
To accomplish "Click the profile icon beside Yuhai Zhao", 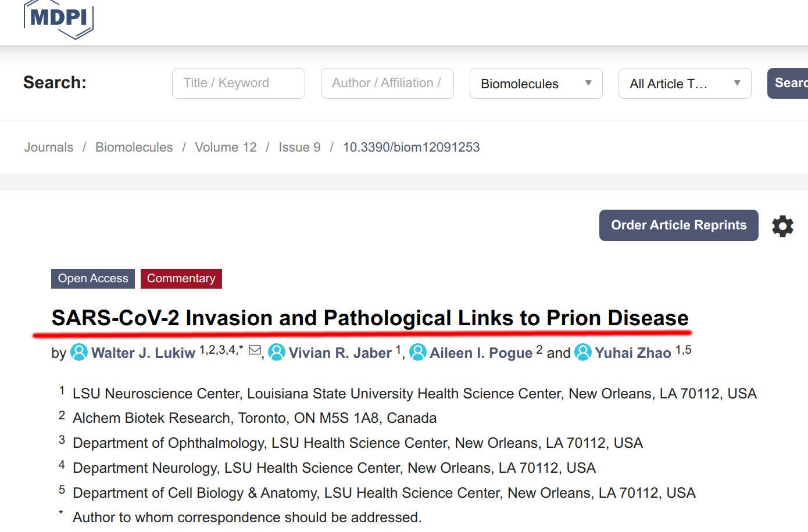I will pos(583,352).
